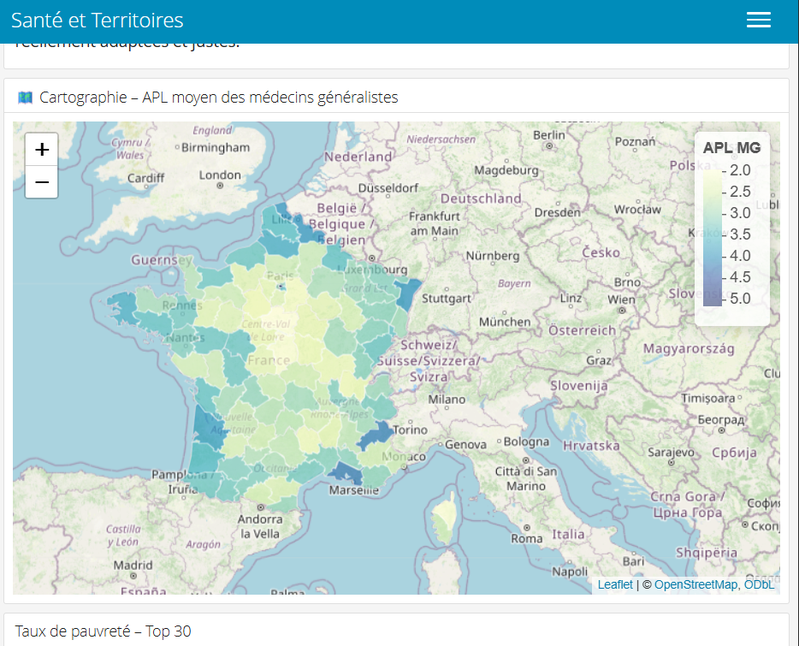Click the dark blue department above Marseille
Screen dimensions: 799x646
(x=346, y=474)
